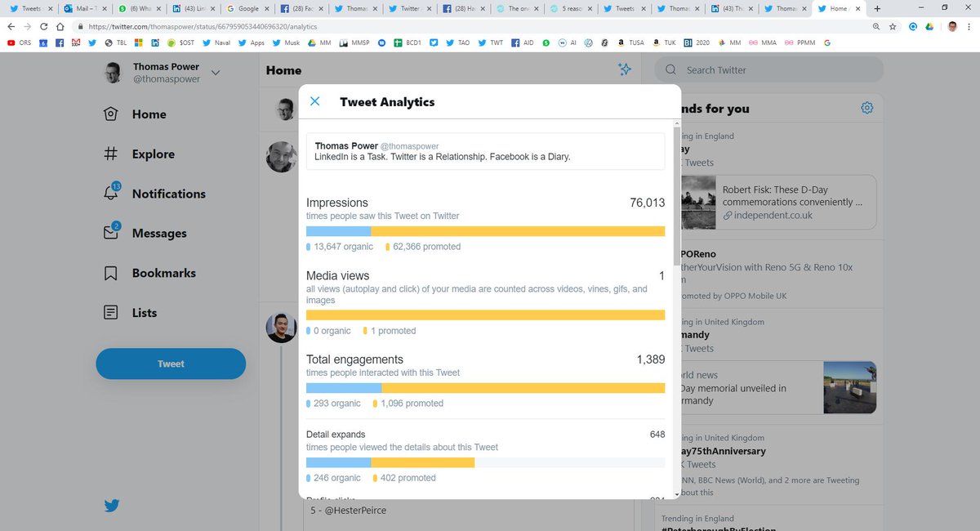Image resolution: width=980 pixels, height=531 pixels.
Task: Open BCD1 bookmark
Action: 407,42
